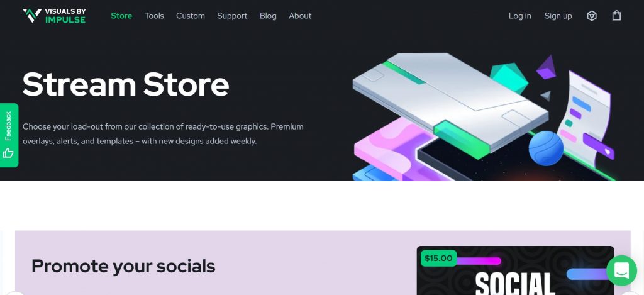The image size is (644, 295).
Task: Click the Promote your socials heading
Action: click(123, 266)
